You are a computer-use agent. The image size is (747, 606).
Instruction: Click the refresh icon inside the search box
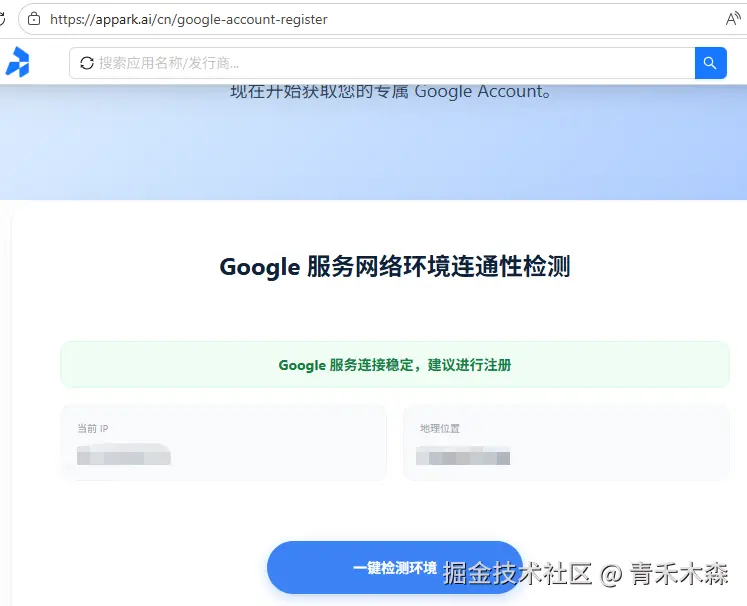pos(87,63)
